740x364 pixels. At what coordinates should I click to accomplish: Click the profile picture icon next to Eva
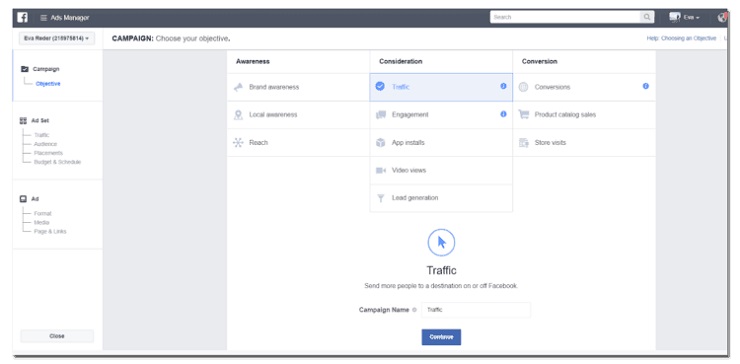[x=674, y=17]
